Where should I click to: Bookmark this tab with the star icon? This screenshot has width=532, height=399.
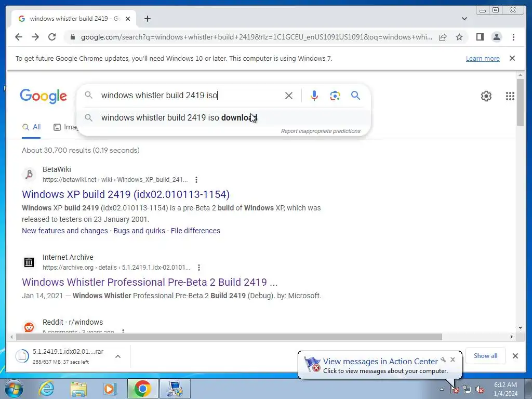pos(459,37)
